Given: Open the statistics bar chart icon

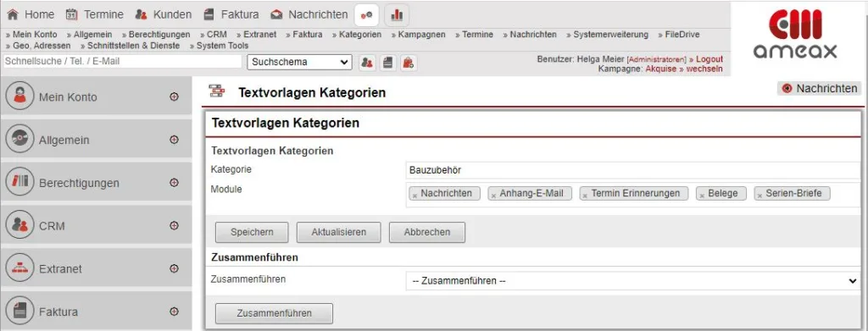Looking at the screenshot, I should tap(397, 15).
